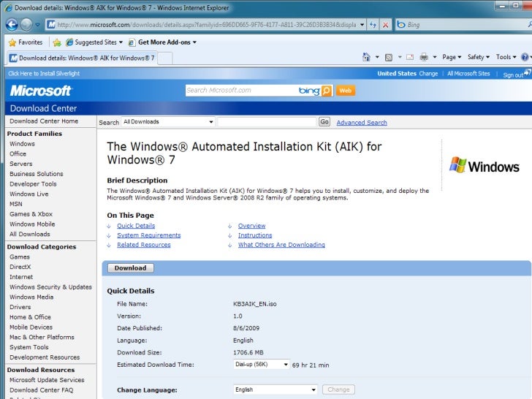Select the Download details browser tab
Image resolution: width=532 pixels, height=399 pixels.
pos(82,58)
